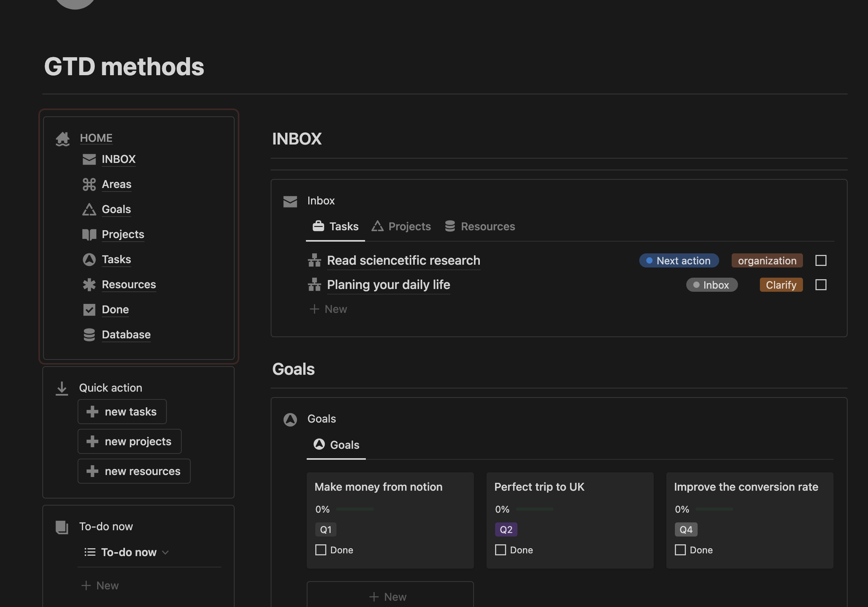The image size is (868, 607).
Task: Switch to the Projects tab in Inbox
Action: point(401,226)
